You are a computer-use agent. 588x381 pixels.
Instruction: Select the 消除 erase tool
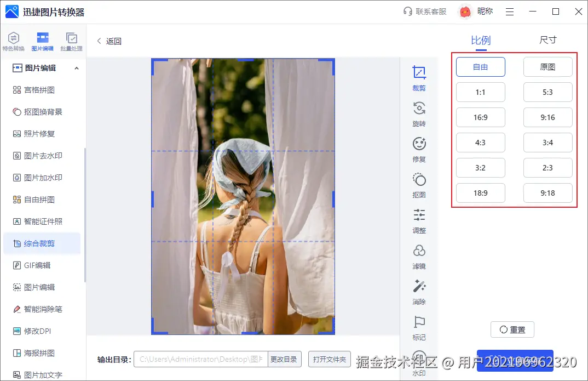click(x=419, y=292)
